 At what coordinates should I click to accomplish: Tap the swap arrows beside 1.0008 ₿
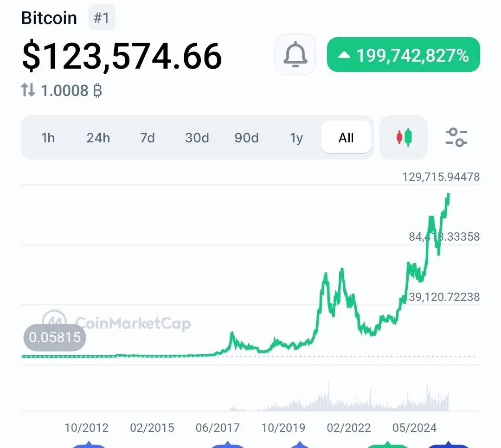(x=28, y=90)
